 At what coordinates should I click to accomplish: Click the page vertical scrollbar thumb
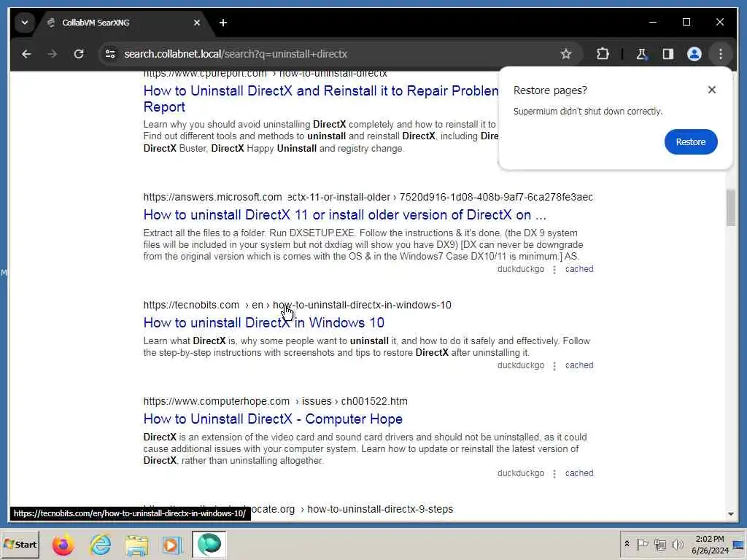point(731,207)
